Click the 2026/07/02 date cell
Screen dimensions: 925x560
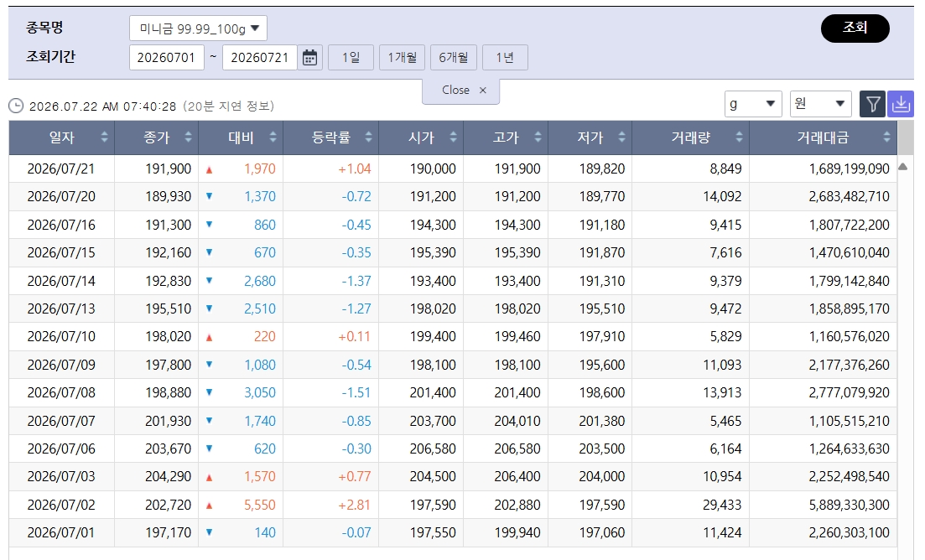61,505
